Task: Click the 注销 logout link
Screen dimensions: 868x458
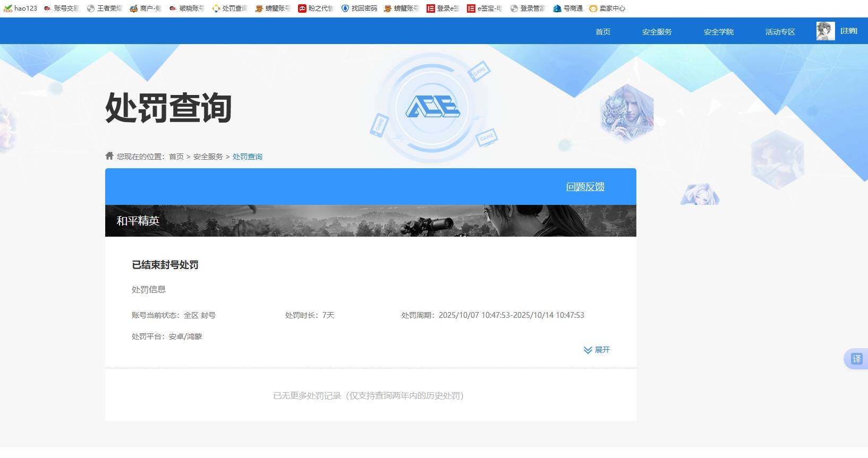Action: [849, 31]
